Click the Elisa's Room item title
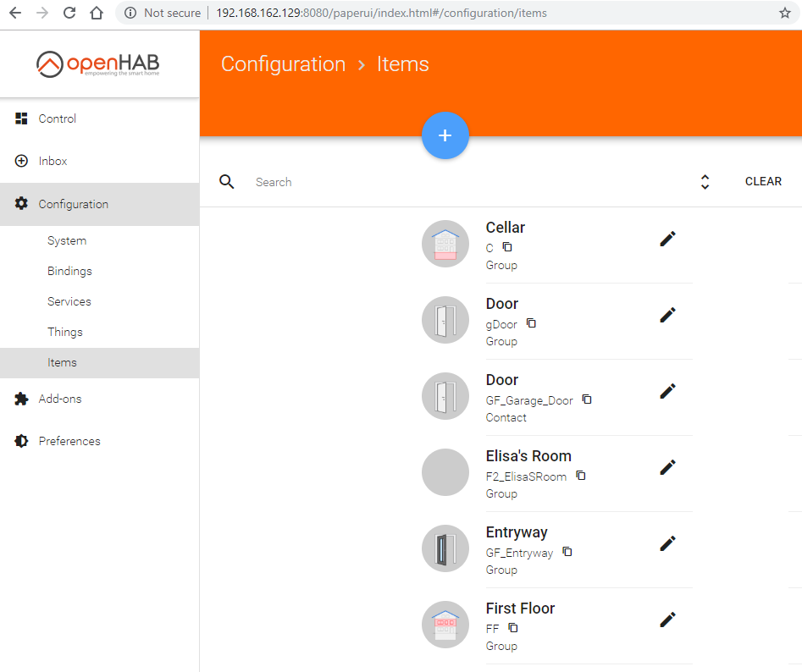Screen dimensions: 802x672 [x=528, y=456]
